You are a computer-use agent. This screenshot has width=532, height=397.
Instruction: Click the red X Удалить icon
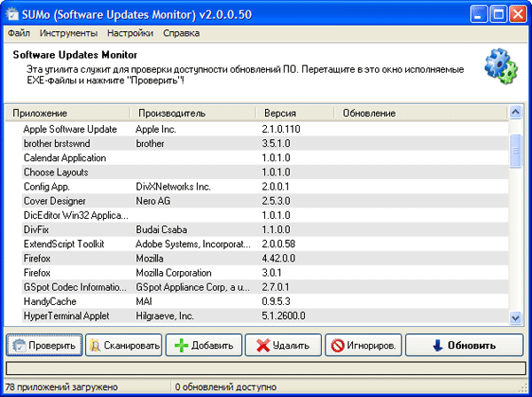coord(262,346)
